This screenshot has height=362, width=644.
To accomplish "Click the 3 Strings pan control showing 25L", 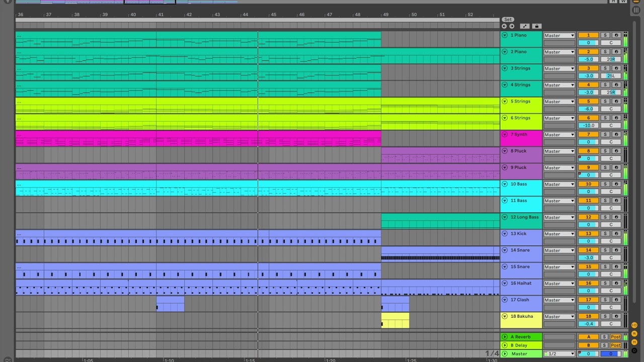I will point(611,76).
